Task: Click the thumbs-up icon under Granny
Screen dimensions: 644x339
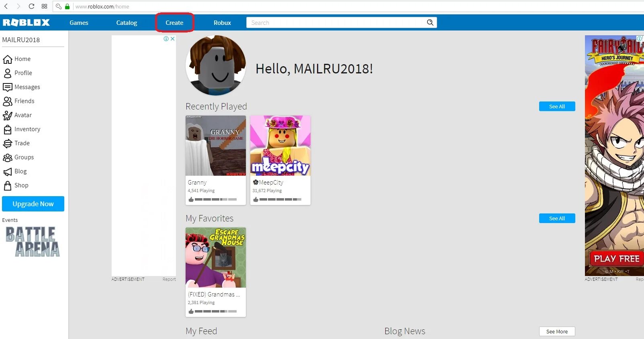Action: [191, 199]
